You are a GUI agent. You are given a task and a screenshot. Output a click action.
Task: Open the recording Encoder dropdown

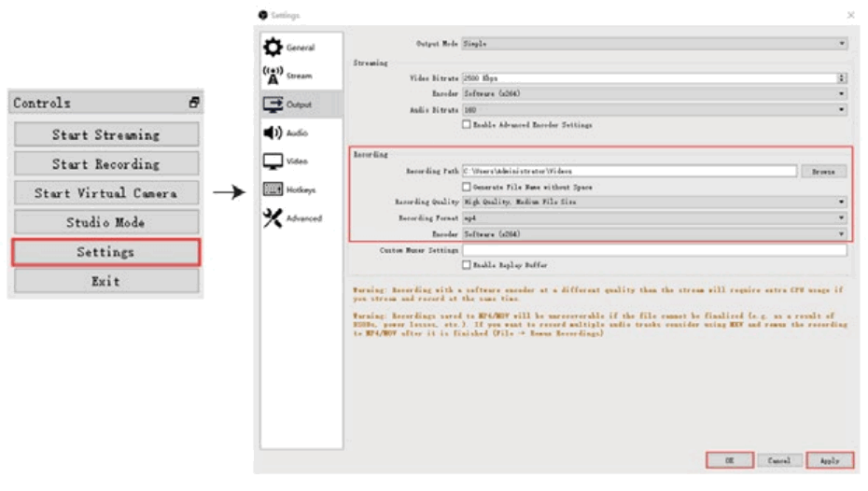click(654, 234)
